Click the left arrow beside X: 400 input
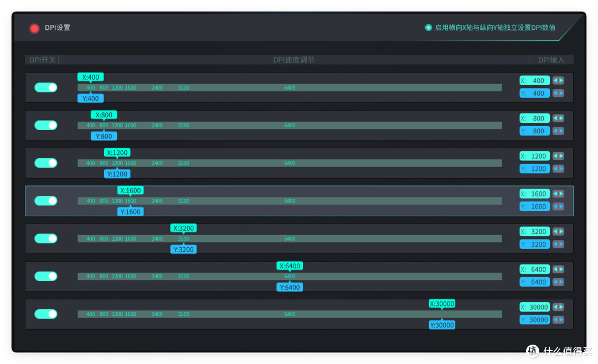 (556, 80)
